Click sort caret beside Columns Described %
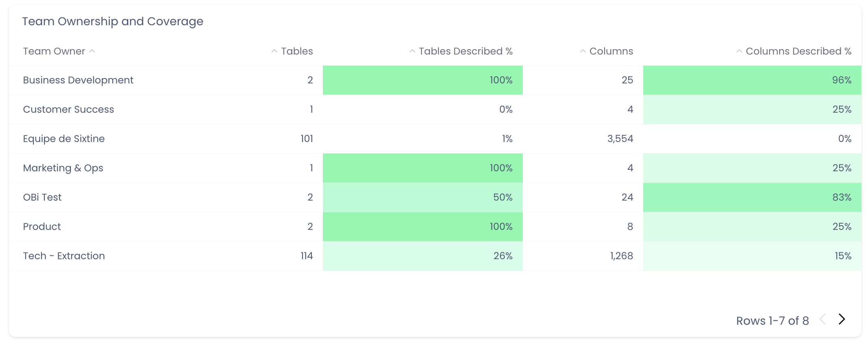This screenshot has width=868, height=341. coord(739,51)
